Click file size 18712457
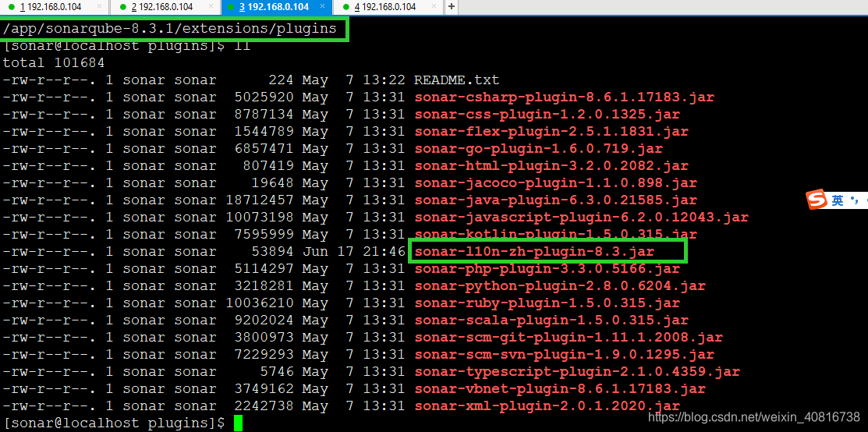 (x=260, y=200)
